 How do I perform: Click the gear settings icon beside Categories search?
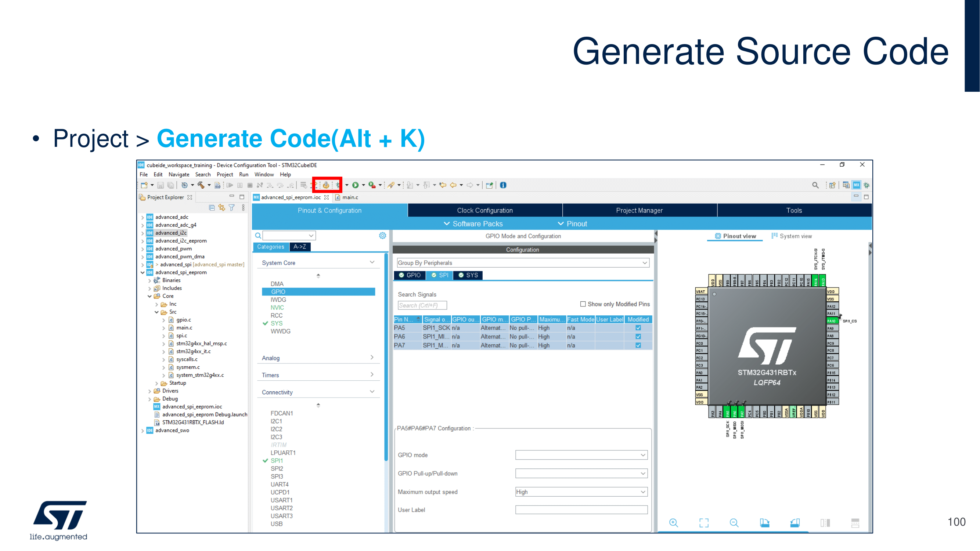pos(382,236)
